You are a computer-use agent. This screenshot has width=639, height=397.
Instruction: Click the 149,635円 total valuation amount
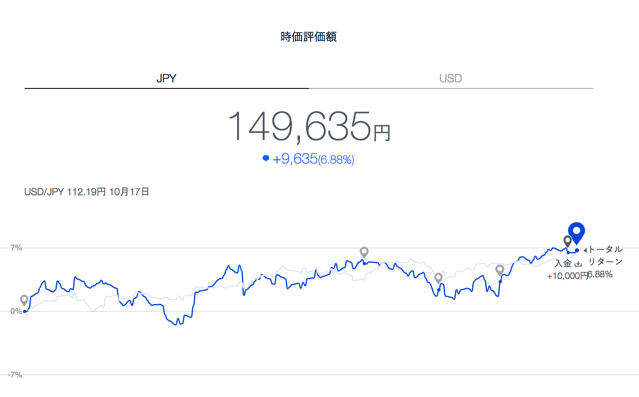pos(309,126)
